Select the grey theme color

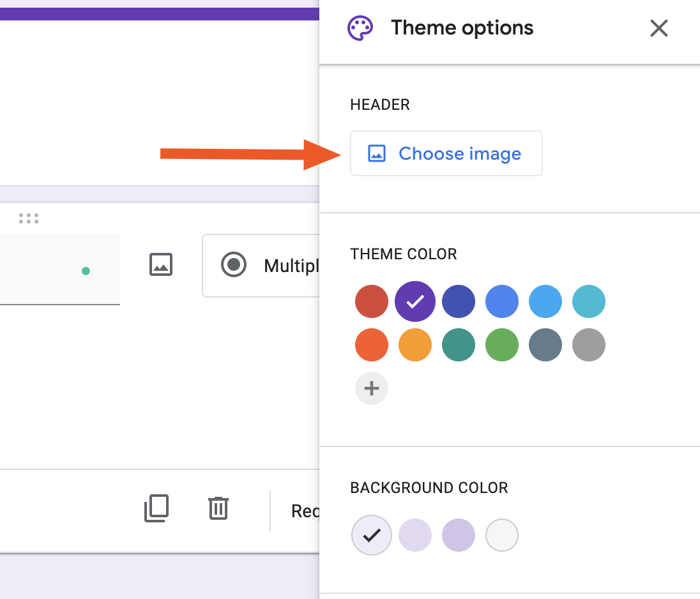click(589, 345)
